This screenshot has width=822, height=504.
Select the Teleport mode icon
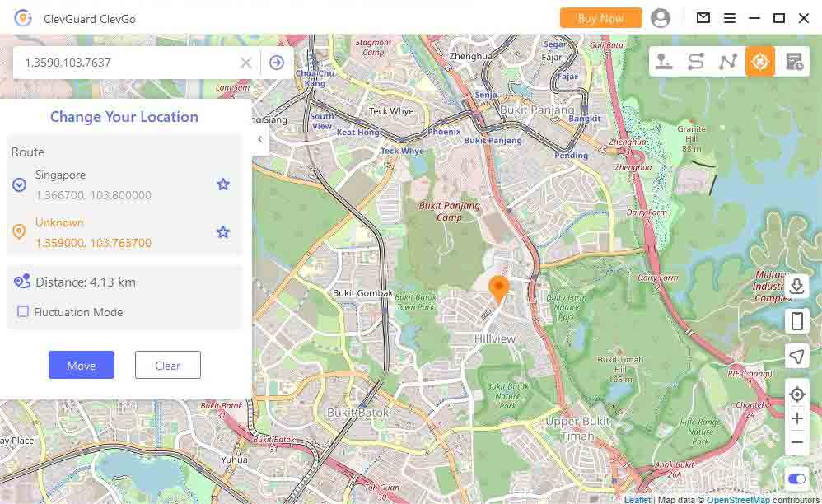(664, 62)
